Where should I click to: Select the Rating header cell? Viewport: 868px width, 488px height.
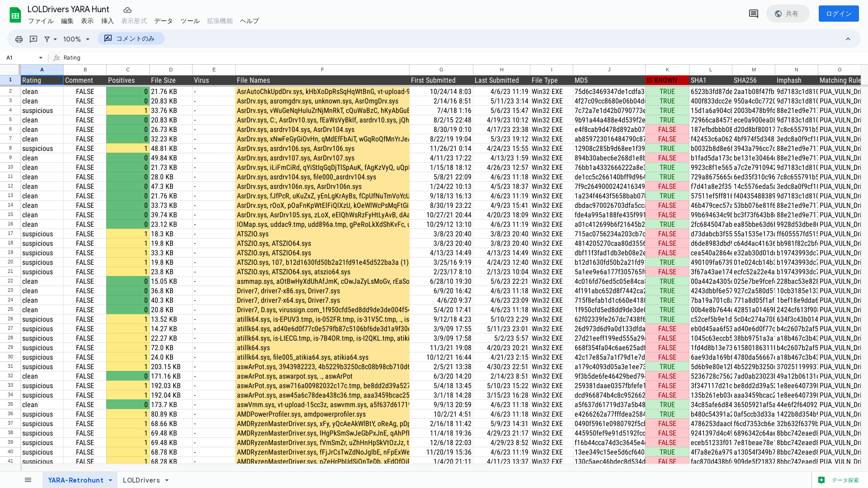coord(42,80)
